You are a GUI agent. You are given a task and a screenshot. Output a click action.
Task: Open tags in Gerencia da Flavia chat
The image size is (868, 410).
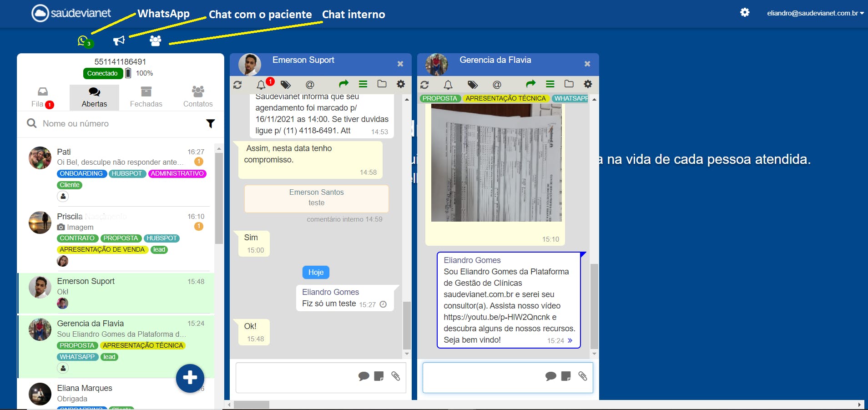point(473,85)
